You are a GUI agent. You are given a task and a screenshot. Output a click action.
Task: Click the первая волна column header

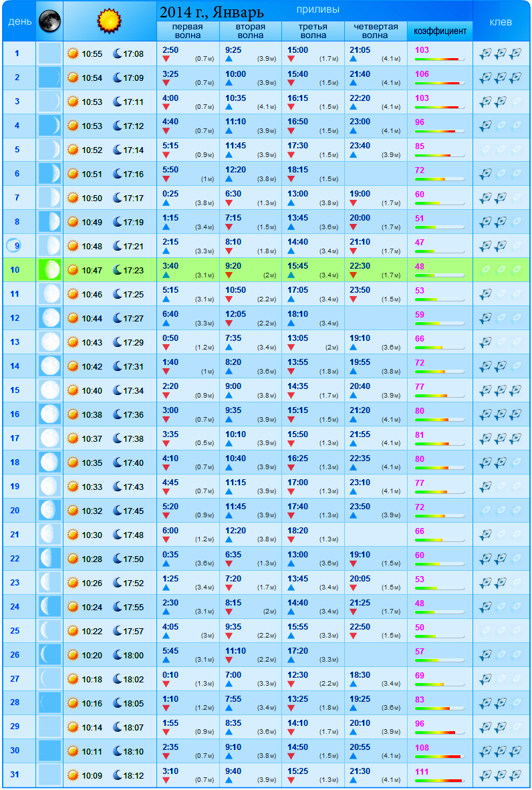[187, 31]
